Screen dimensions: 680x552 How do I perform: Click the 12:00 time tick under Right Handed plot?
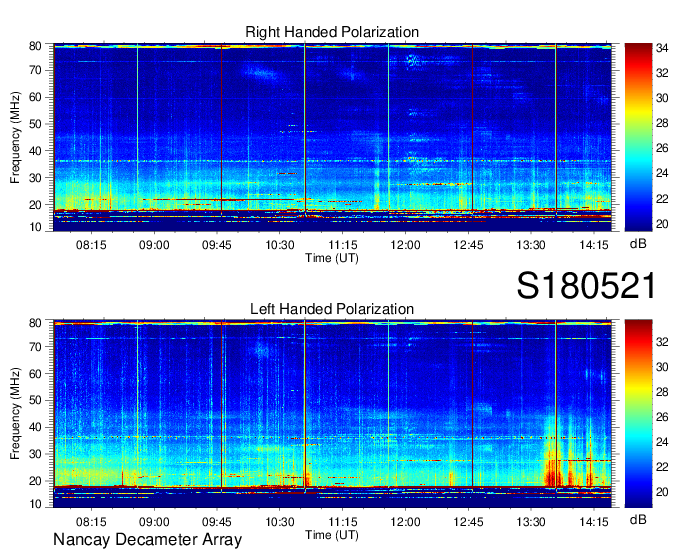(x=405, y=245)
